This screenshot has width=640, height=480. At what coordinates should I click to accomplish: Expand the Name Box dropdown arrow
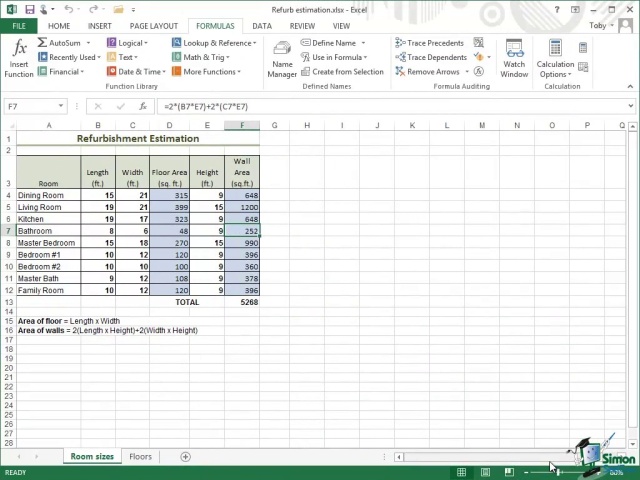tap(61, 106)
